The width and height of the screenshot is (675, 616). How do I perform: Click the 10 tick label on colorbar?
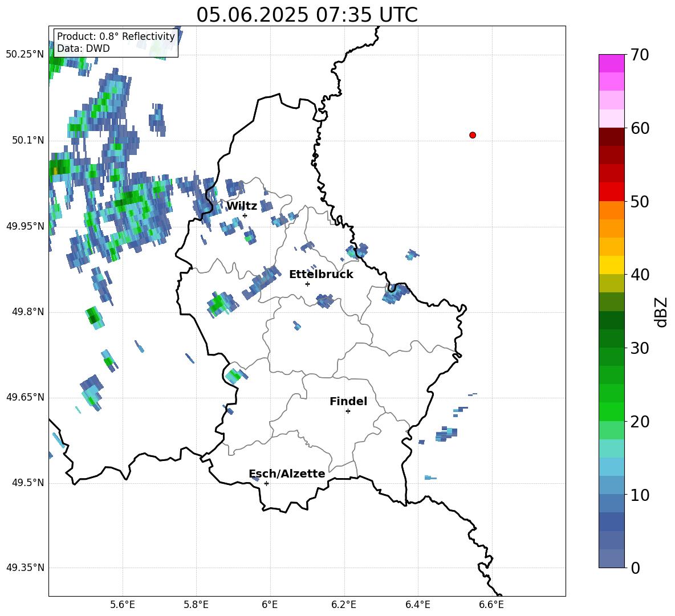point(639,495)
